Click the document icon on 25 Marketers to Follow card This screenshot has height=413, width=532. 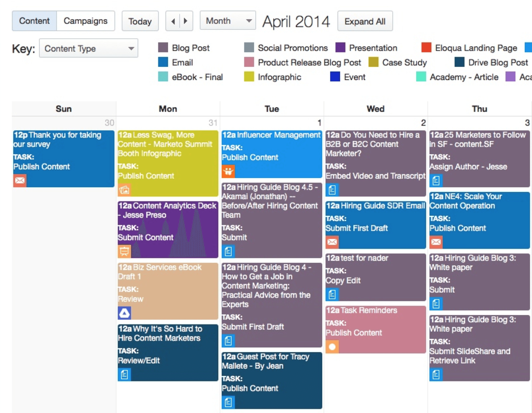(436, 181)
